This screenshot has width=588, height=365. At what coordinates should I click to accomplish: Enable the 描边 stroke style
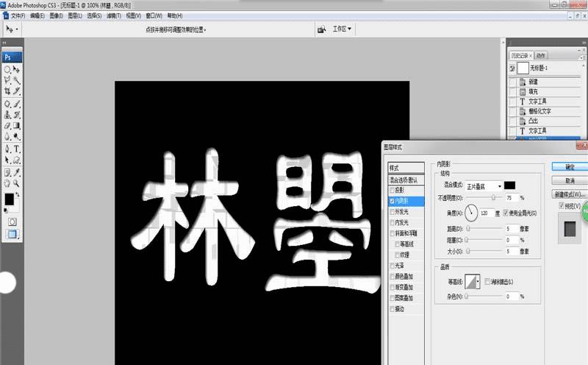392,309
